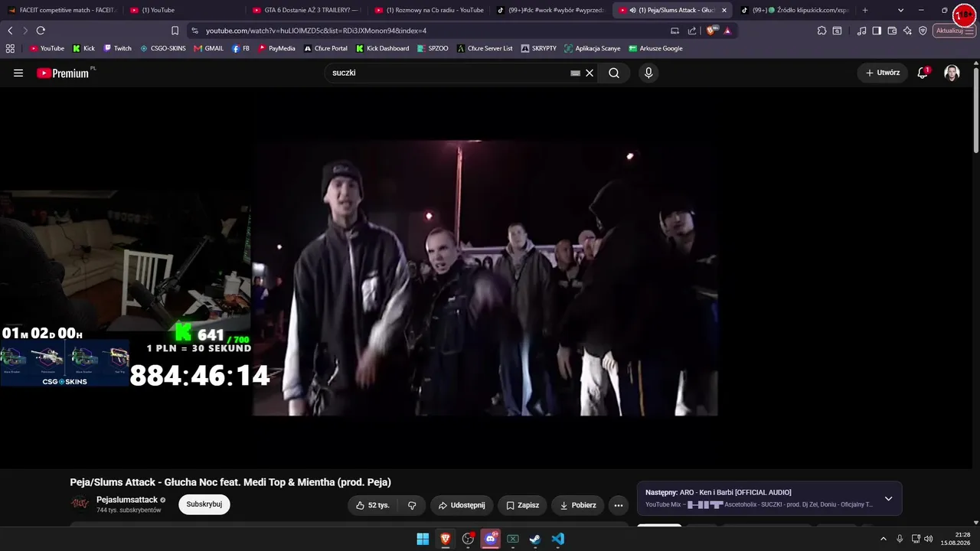Open Visual Studio Code from the taskbar

click(558, 539)
